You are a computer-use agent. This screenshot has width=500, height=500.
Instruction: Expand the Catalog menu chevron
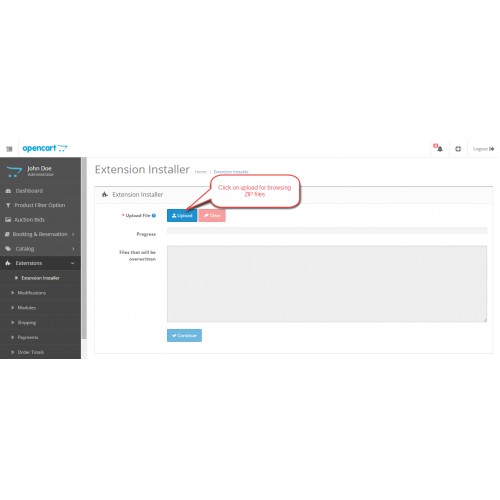(x=73, y=249)
